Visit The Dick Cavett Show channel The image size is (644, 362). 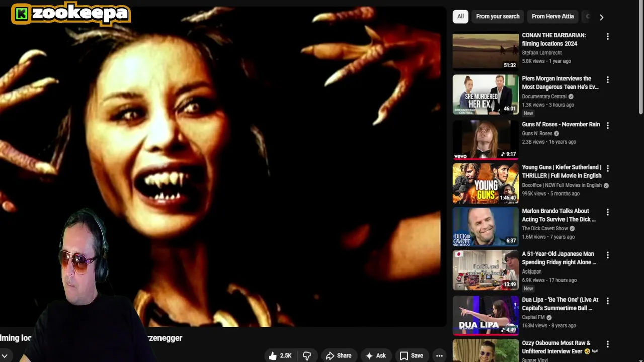pos(545,229)
